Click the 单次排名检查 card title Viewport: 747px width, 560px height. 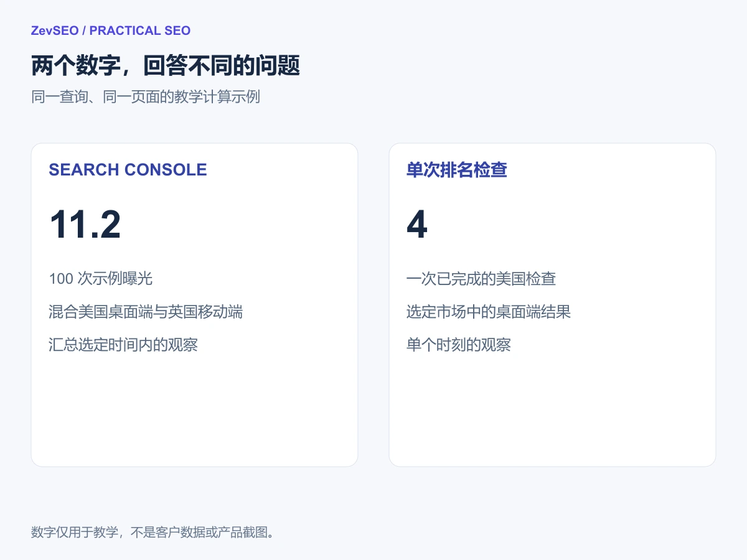(457, 170)
